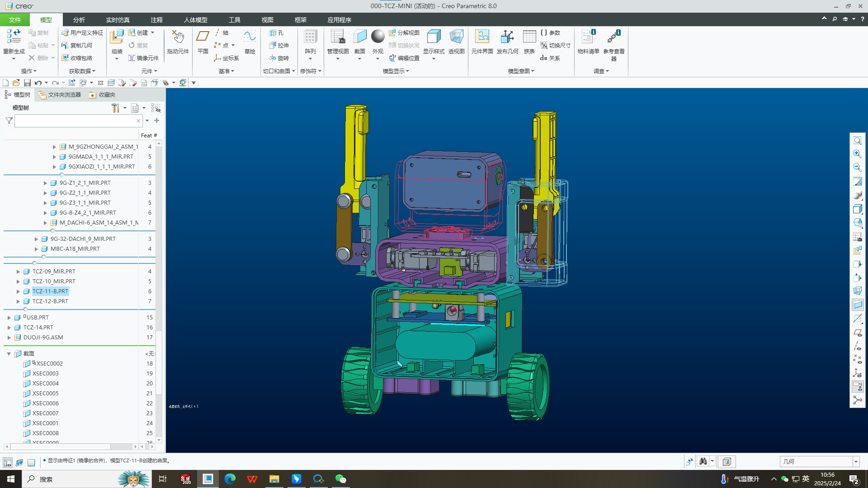
Task: Click the Close window X icon in quick toolbar
Action: (100, 83)
